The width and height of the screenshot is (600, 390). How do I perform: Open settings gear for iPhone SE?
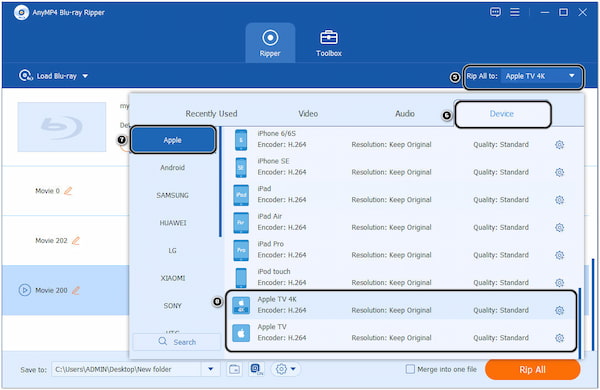(559, 172)
